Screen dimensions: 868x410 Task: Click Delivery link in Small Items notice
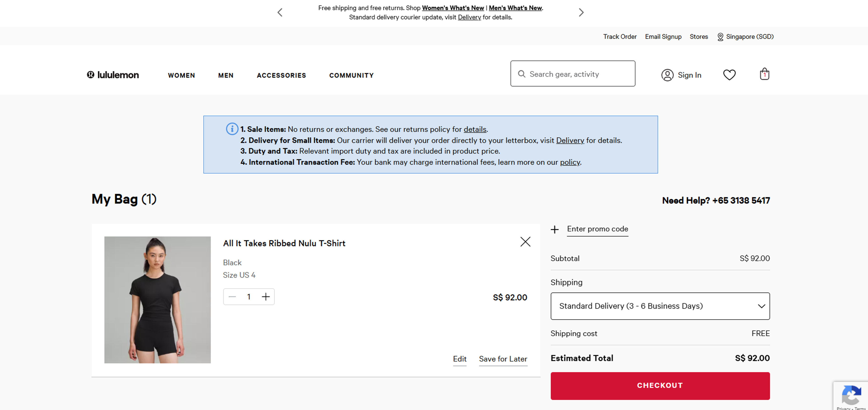570,140
